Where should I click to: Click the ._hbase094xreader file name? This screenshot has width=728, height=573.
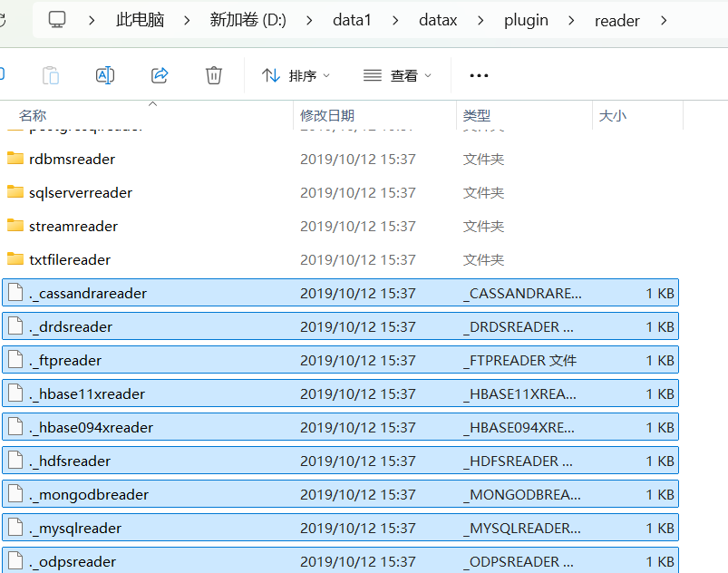(91, 427)
